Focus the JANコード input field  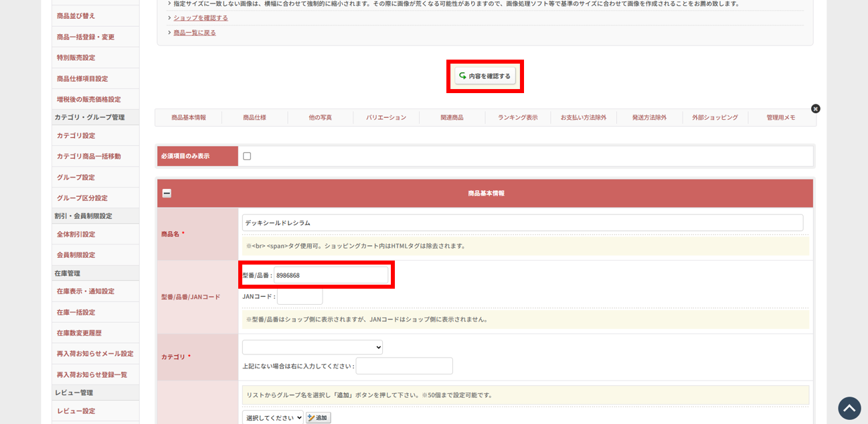299,297
